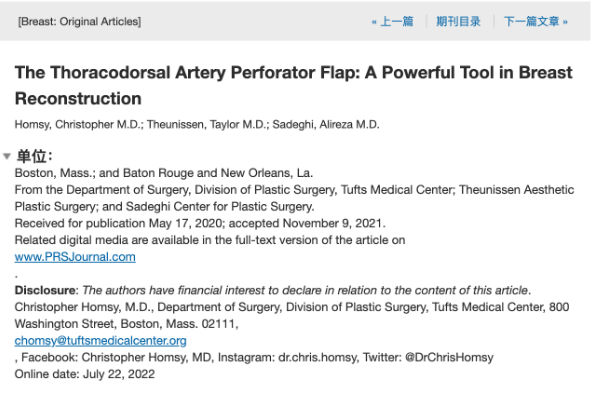Click the Instagram handle dr.chris.homsy
Screen dimensions: 595x393
[x=318, y=357]
